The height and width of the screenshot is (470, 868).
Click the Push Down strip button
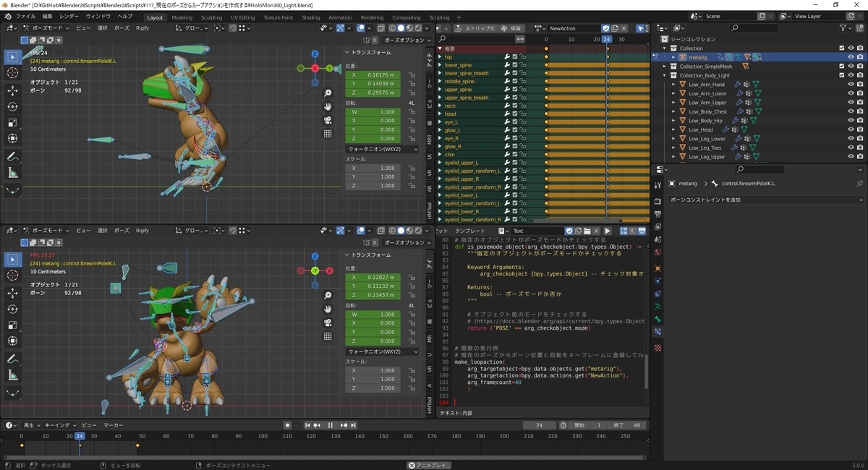pos(476,28)
